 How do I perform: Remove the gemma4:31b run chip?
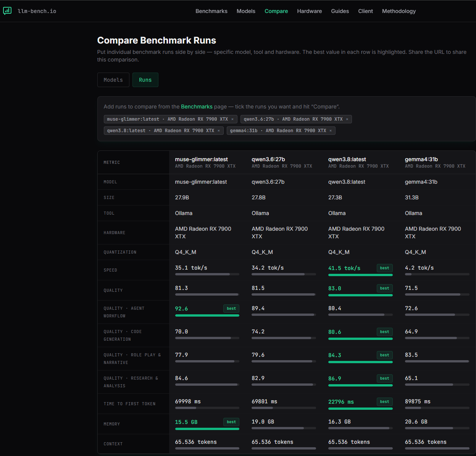point(331,131)
